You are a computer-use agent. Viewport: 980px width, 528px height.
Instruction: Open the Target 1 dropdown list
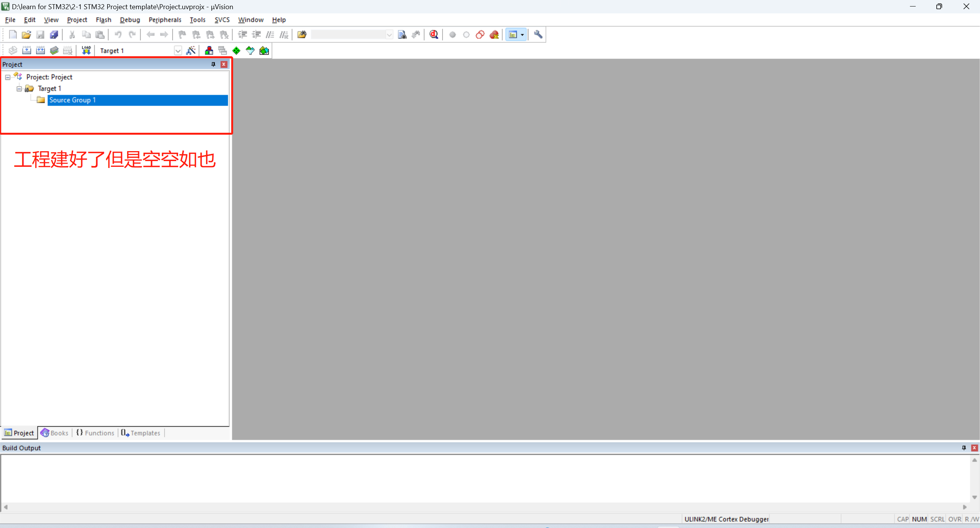coord(178,51)
